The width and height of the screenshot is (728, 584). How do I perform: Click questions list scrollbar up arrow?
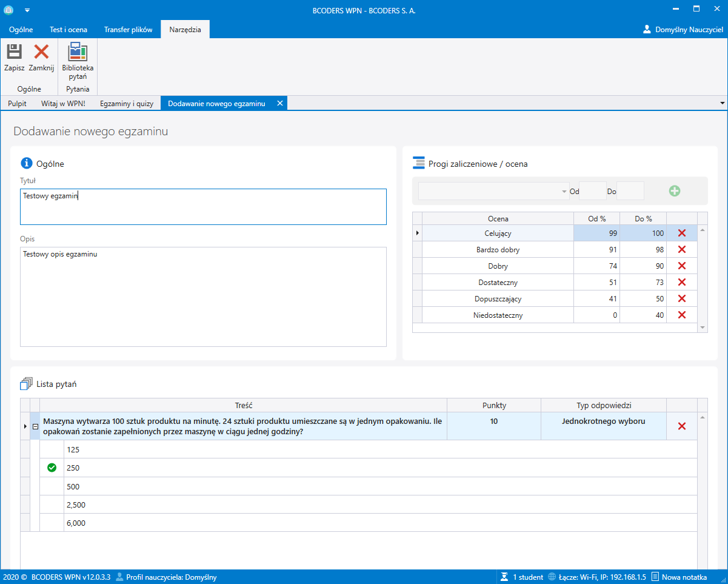(x=703, y=417)
